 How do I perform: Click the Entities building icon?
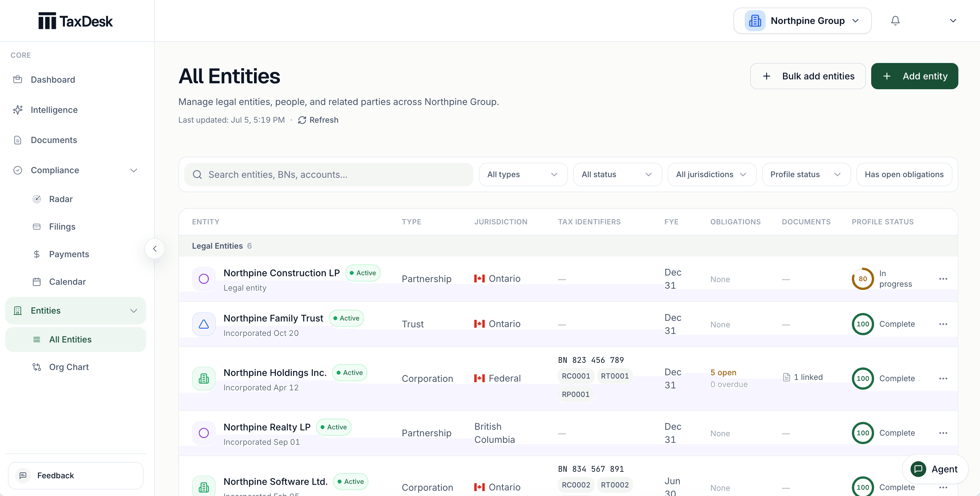point(17,311)
